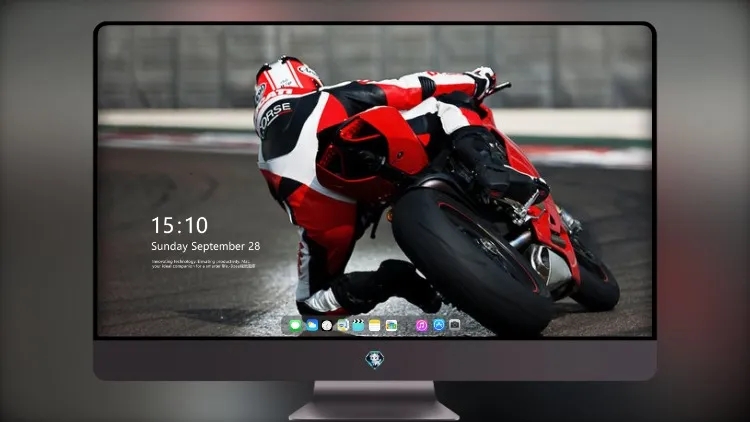Launch the Weather app from the dock
Image resolution: width=750 pixels, height=422 pixels.
coord(312,326)
